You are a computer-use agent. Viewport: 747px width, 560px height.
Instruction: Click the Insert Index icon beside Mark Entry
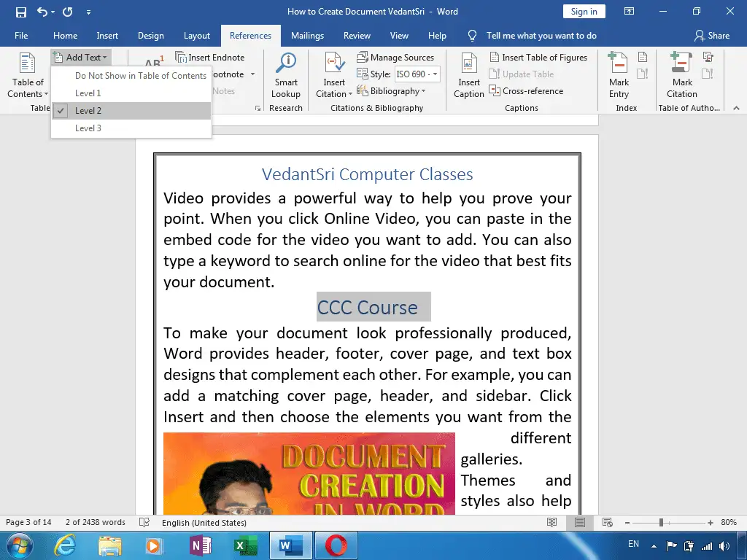pyautogui.click(x=642, y=58)
